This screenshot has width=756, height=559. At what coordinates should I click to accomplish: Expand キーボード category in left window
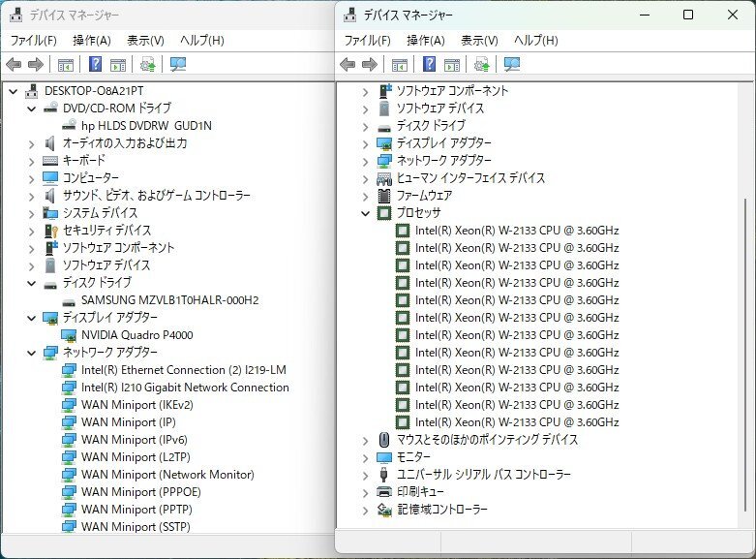(32, 161)
